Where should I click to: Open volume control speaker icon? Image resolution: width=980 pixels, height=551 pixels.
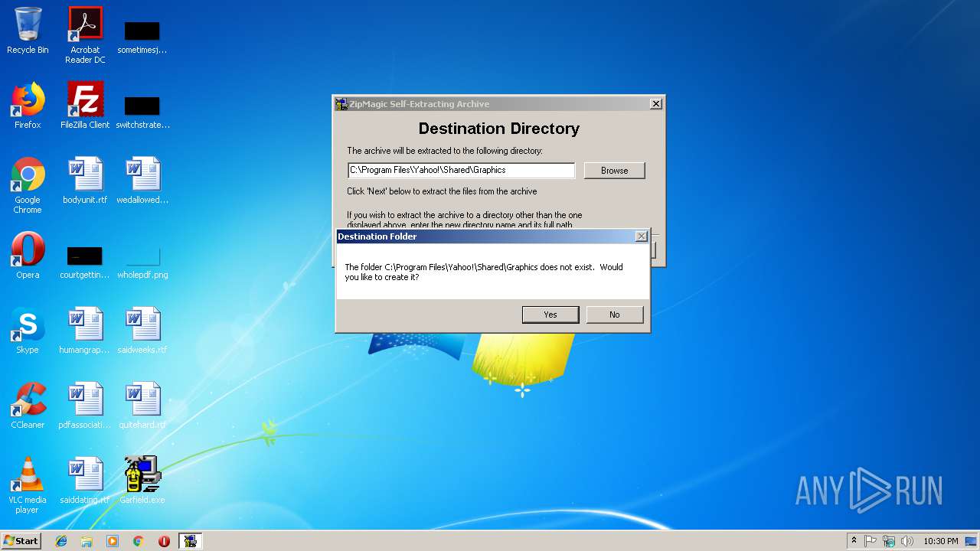[907, 541]
